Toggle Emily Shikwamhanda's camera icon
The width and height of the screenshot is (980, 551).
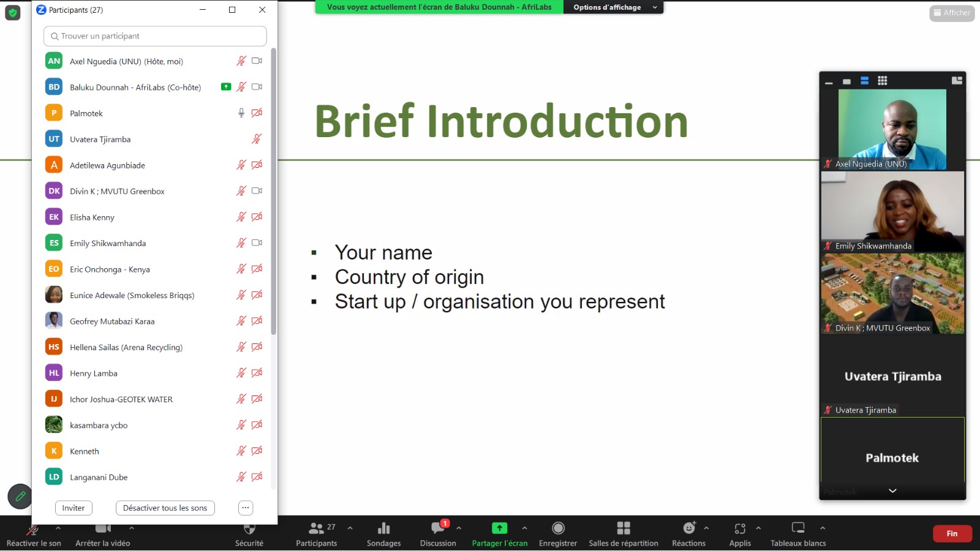click(x=257, y=243)
